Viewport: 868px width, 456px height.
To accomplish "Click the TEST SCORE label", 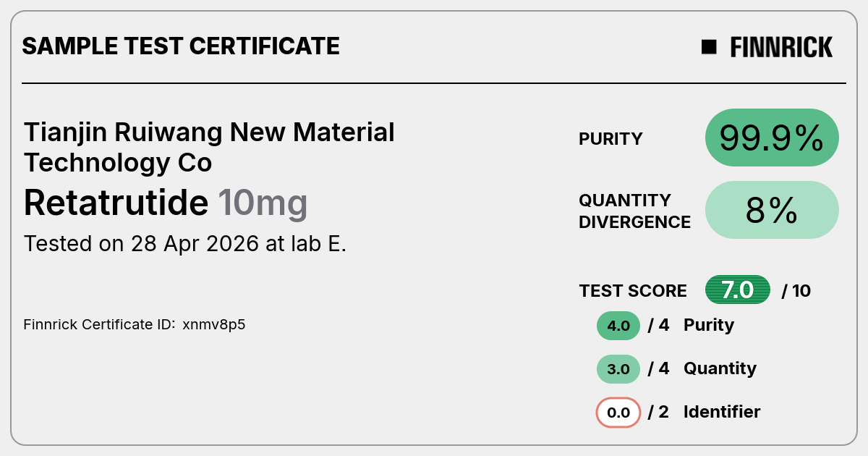I will (x=633, y=291).
